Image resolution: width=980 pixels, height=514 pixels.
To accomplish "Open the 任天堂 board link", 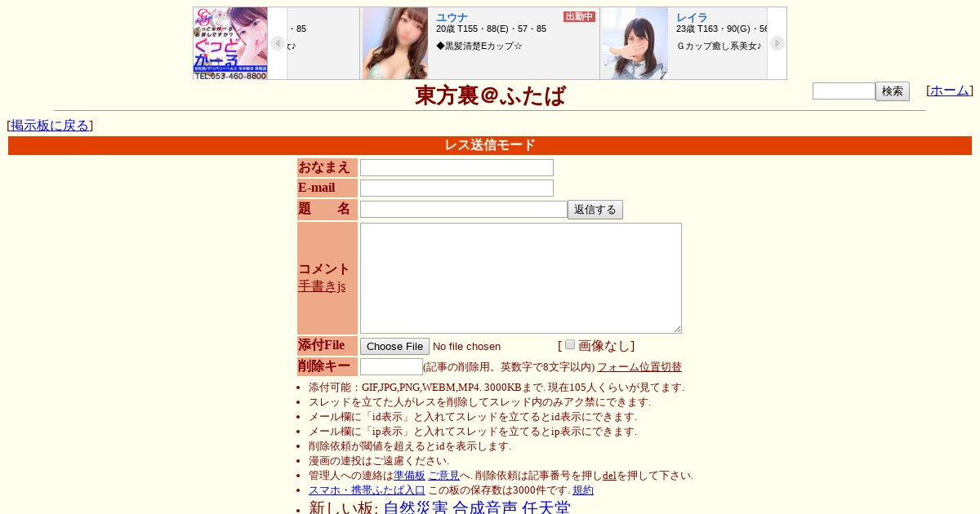I will (x=546, y=507).
